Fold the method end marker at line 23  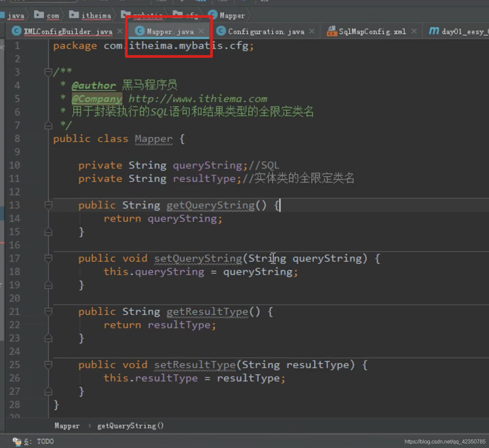[x=48, y=338]
